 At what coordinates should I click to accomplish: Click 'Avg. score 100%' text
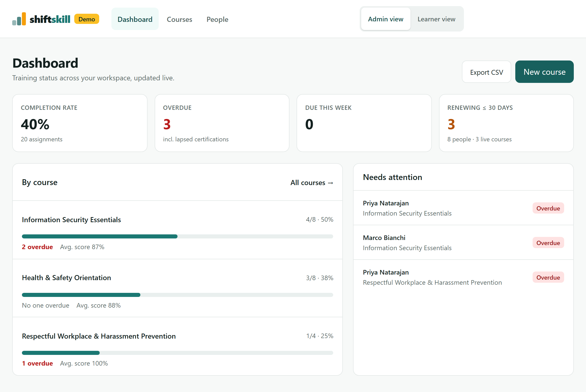(84, 363)
